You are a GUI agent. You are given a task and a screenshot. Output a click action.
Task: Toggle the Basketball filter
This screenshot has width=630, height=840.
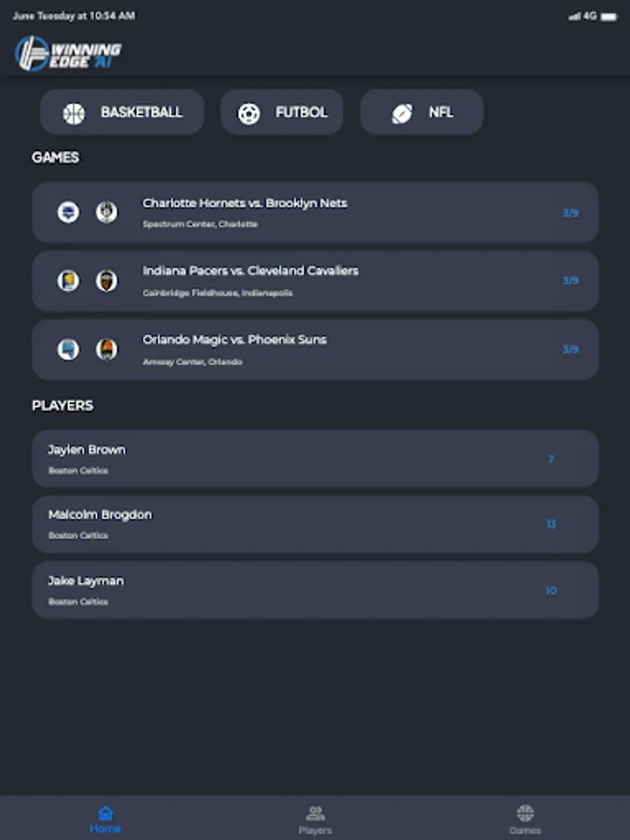(121, 112)
